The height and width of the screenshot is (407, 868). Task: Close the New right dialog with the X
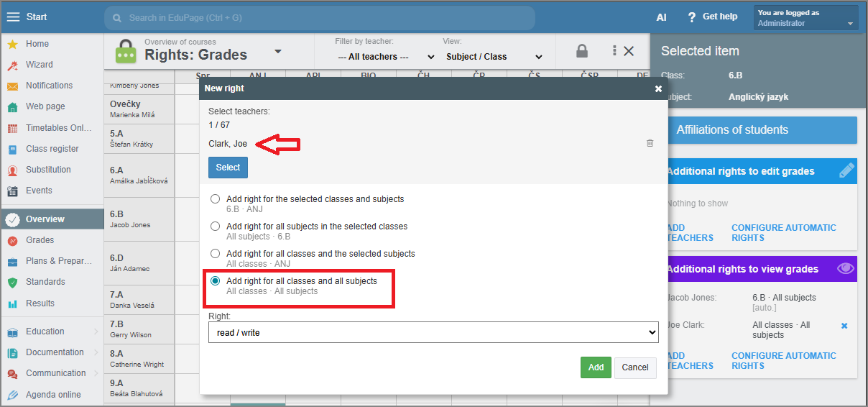[x=658, y=88]
